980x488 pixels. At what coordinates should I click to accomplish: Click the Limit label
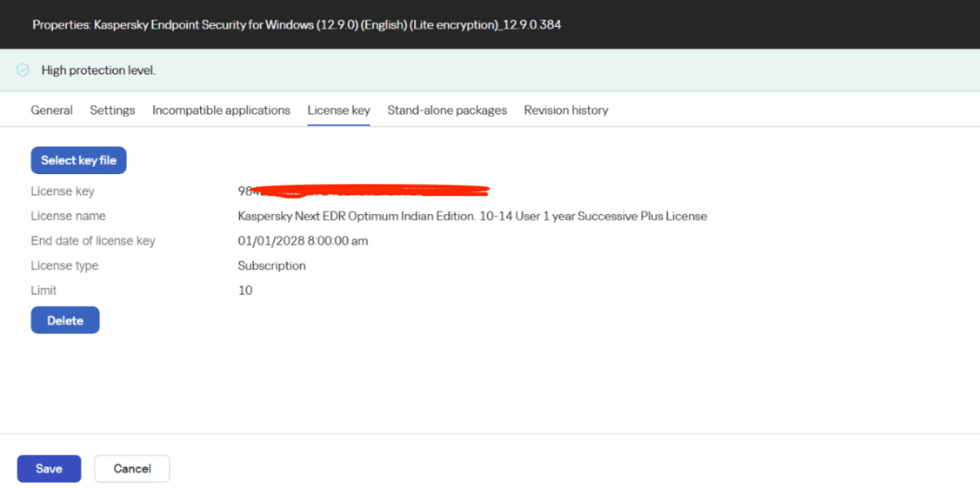(44, 290)
